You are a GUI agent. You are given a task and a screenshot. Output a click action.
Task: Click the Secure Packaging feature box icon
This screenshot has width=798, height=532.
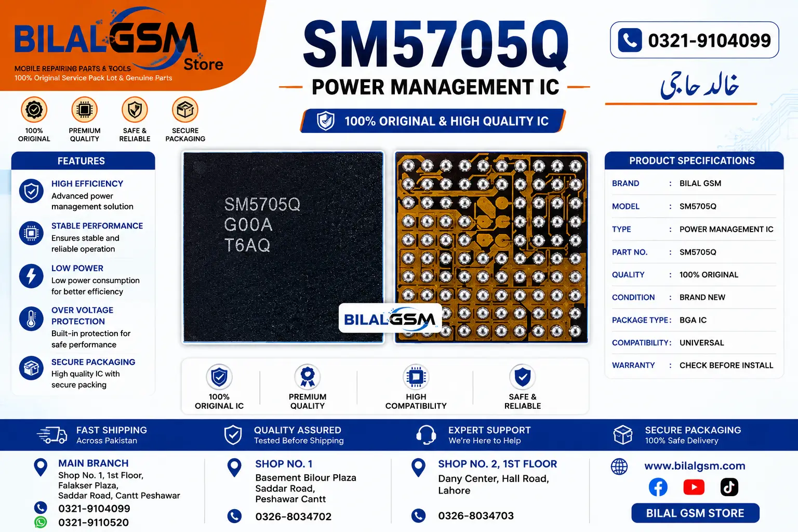(x=32, y=368)
